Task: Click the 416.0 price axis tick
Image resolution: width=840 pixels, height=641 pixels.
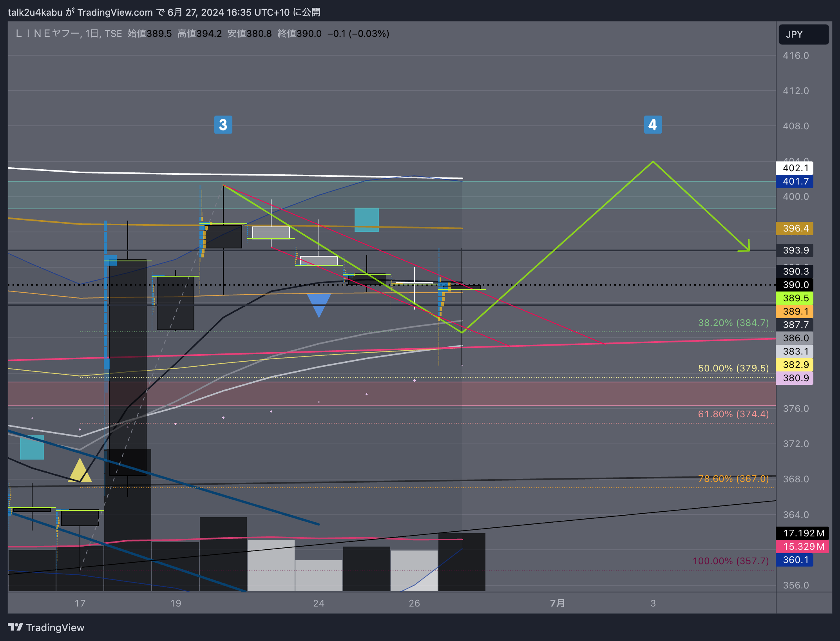Action: pos(796,56)
